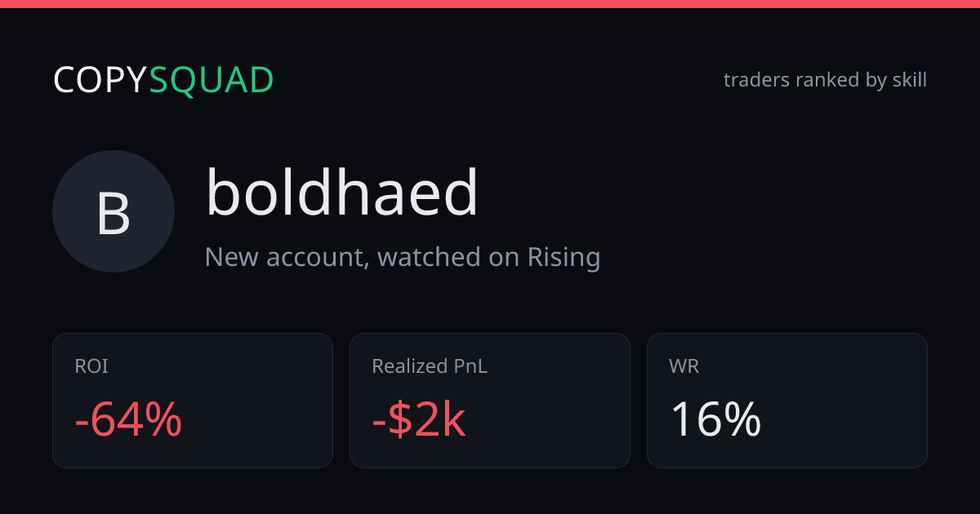Image resolution: width=980 pixels, height=514 pixels.
Task: Open the WR stat card
Action: tap(787, 401)
